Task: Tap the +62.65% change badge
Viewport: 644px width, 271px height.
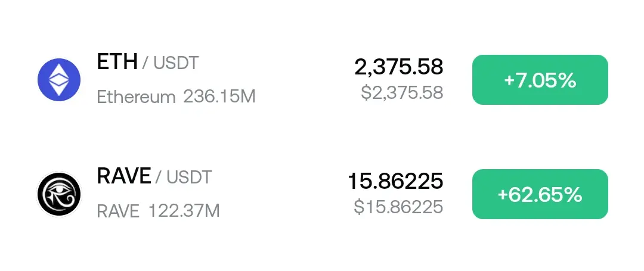Action: [540, 194]
